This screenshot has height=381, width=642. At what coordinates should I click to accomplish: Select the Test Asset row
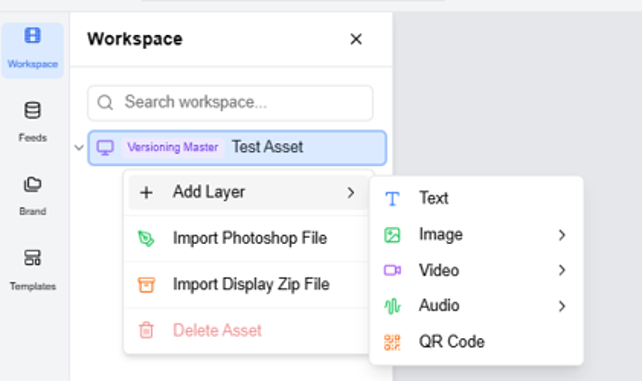[x=237, y=147]
